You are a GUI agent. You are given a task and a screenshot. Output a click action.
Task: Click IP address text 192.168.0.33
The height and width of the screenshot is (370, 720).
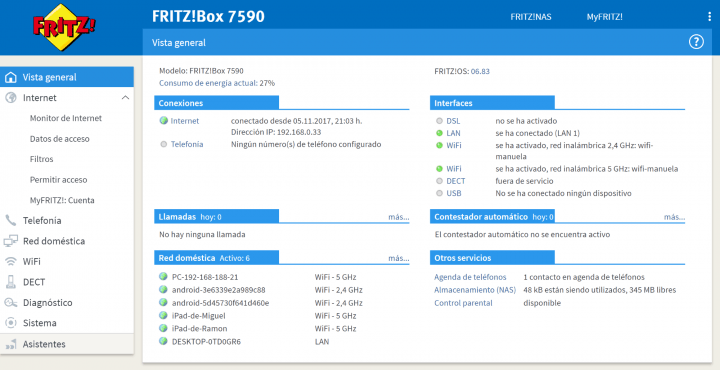[x=298, y=132]
